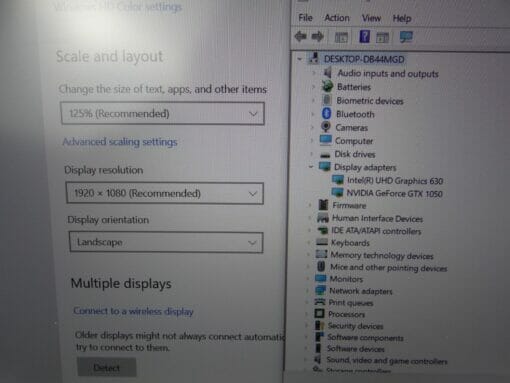Select the Computer monitor icon
This screenshot has width=510, height=383.
pos(325,140)
